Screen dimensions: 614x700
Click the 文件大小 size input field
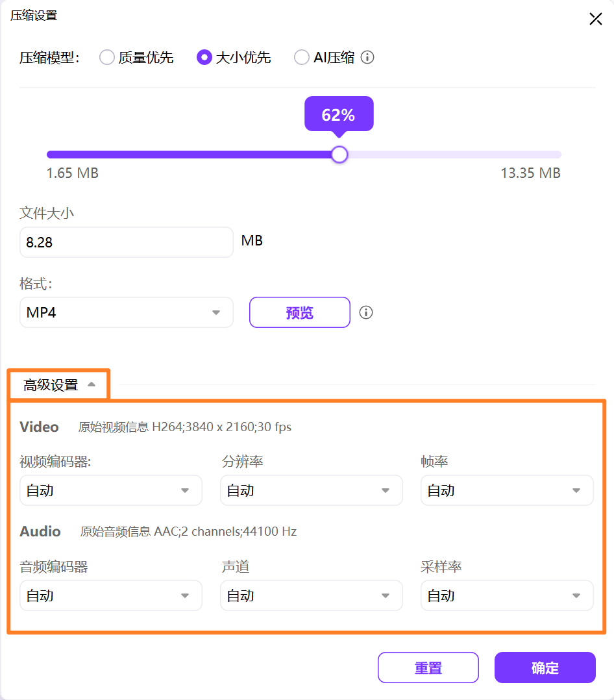coord(126,242)
